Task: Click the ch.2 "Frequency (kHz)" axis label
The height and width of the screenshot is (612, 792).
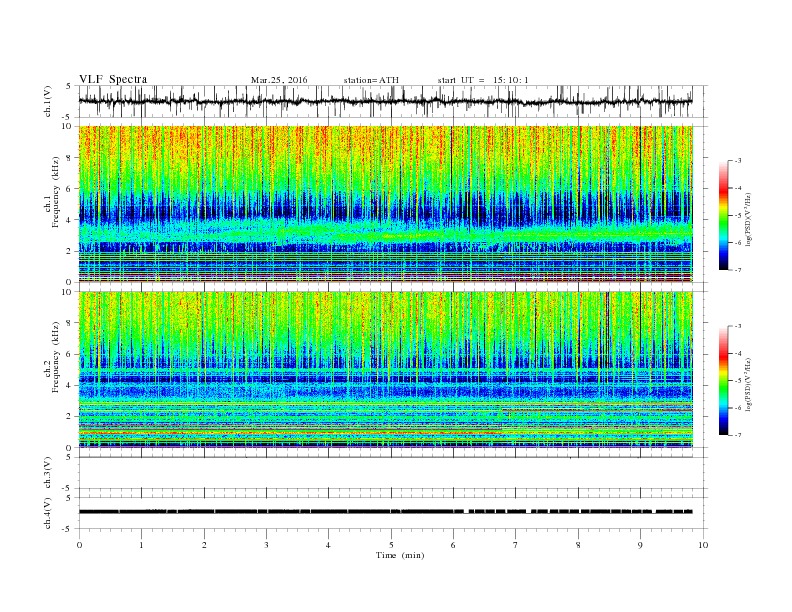Action: [55, 357]
